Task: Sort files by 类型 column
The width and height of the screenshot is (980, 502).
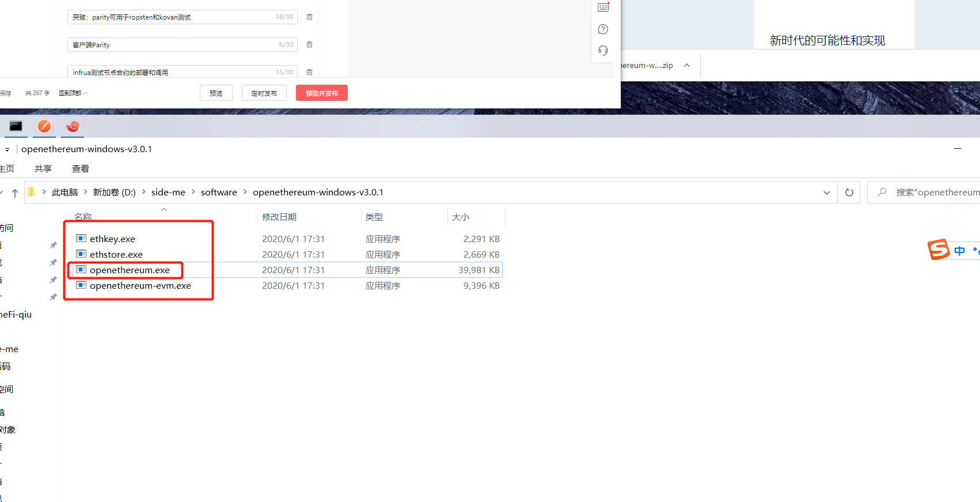Action: [374, 217]
